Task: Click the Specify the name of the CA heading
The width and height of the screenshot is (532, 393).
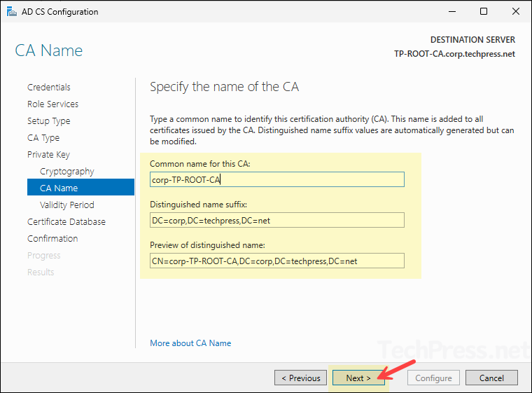Action: pyautogui.click(x=224, y=87)
